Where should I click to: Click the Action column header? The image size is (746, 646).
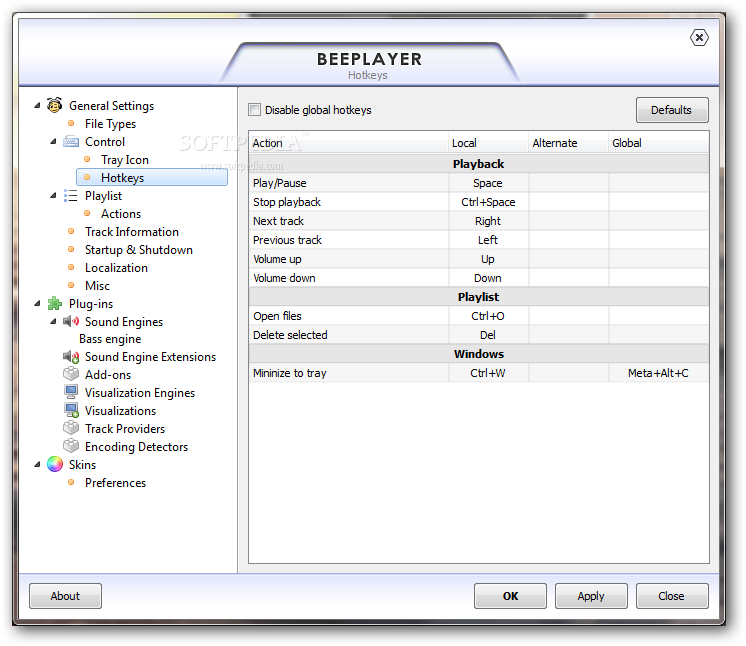348,143
